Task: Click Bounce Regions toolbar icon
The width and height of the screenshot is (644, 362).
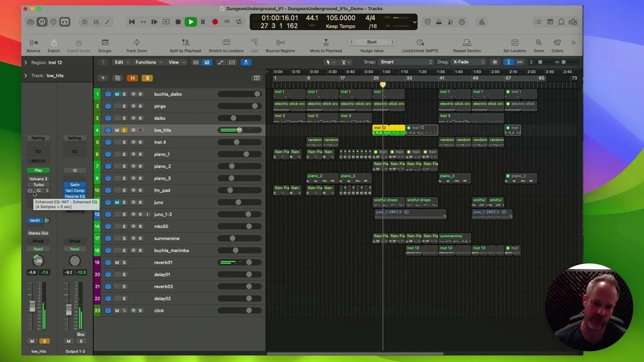Action: [x=280, y=43]
